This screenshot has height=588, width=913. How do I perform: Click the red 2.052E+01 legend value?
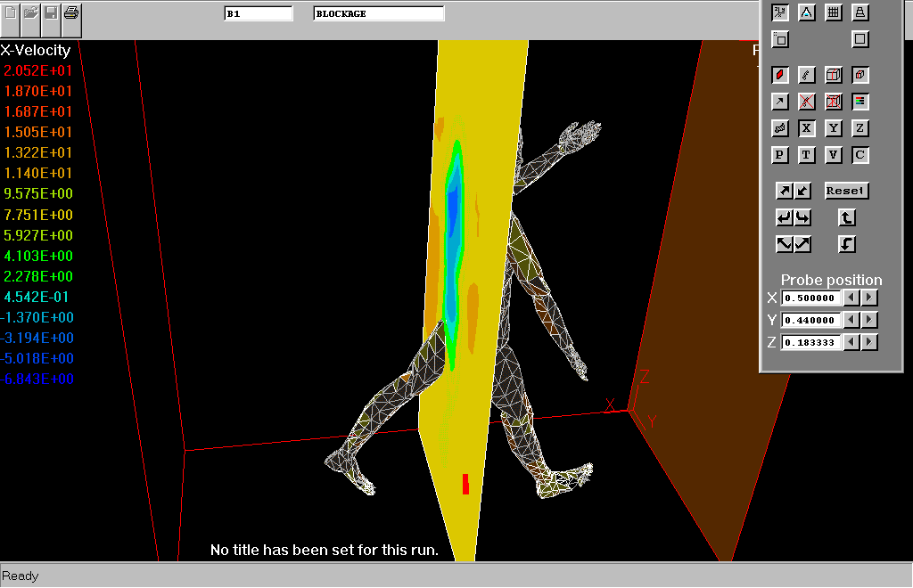(37, 70)
